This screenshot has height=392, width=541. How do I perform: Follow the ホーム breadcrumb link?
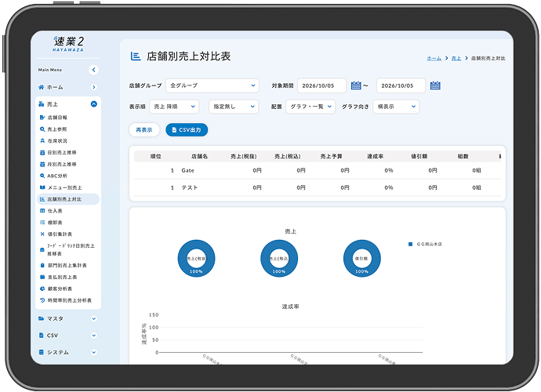[x=434, y=58]
